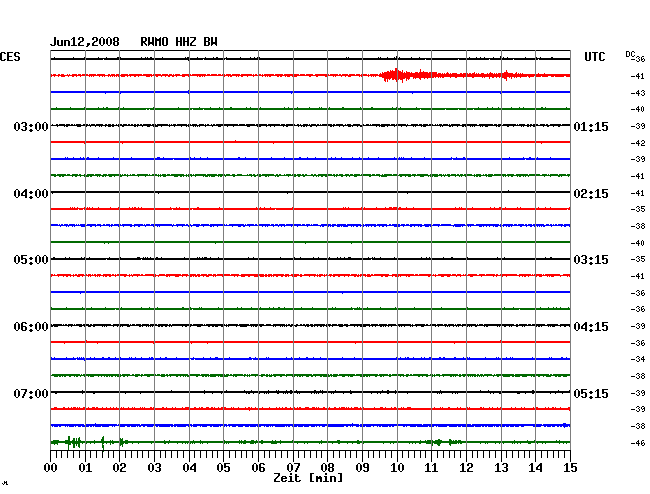Click the "05:15" UTC time label
Screen dimensions: 650x494
click(x=591, y=393)
